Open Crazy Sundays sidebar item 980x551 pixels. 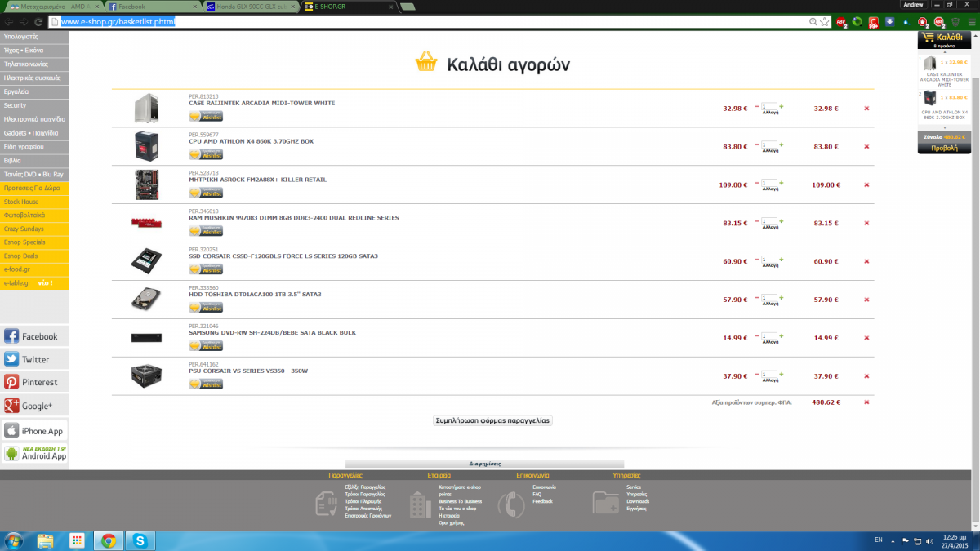click(x=34, y=229)
